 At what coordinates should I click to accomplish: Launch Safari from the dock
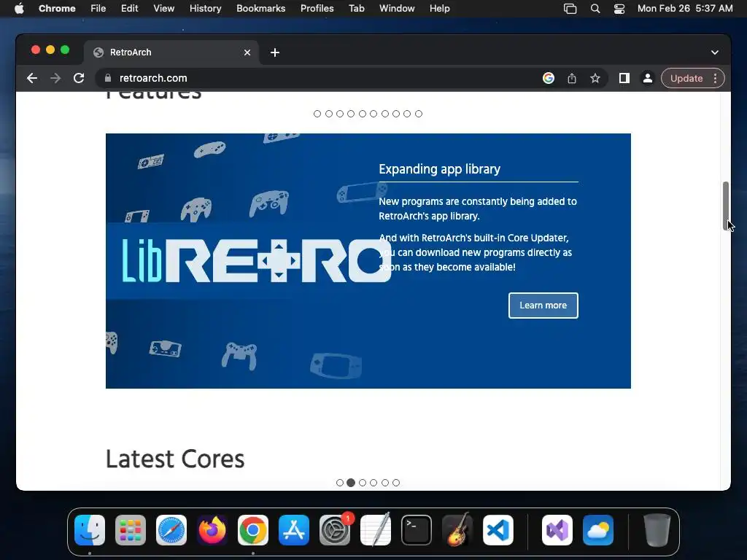[171, 530]
